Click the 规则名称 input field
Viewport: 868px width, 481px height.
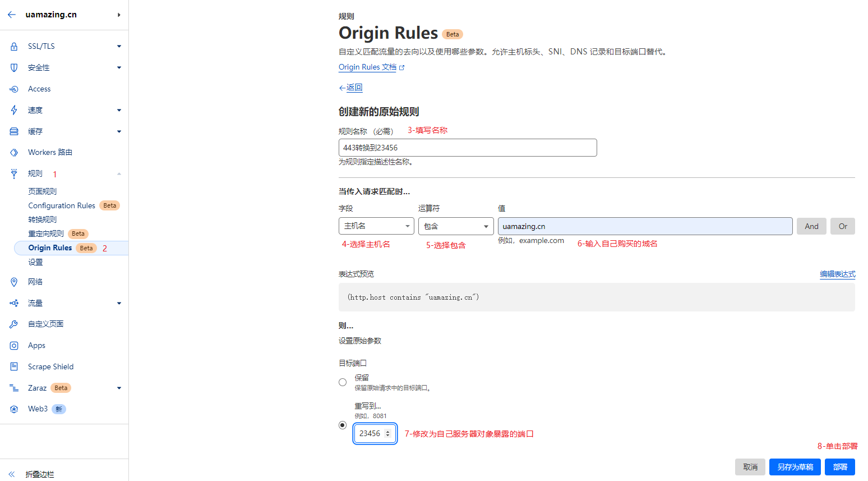click(x=468, y=148)
